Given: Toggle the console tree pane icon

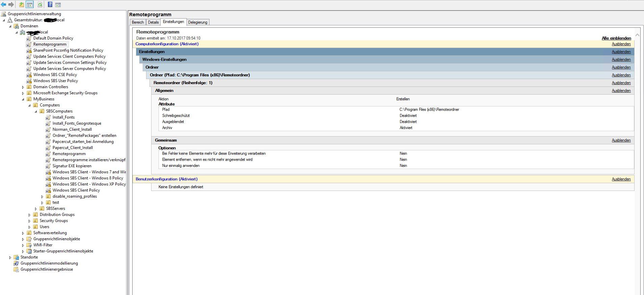Looking at the screenshot, I should tap(30, 5).
